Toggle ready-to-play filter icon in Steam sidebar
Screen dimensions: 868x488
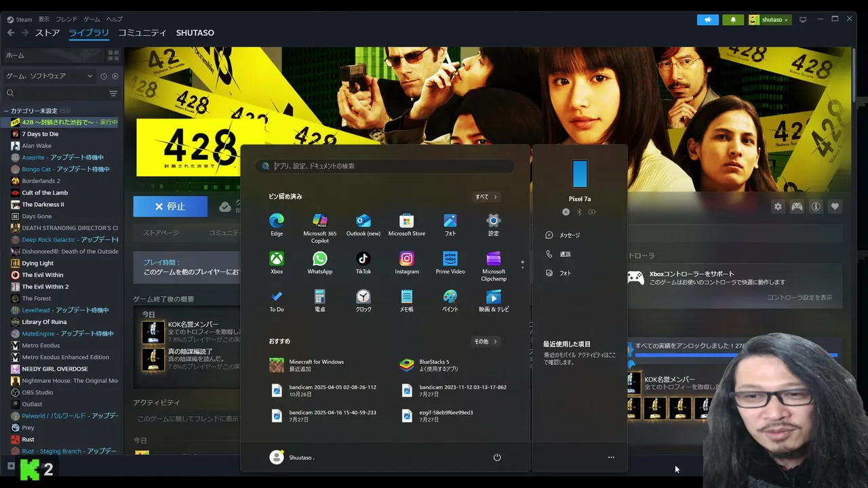(115, 76)
